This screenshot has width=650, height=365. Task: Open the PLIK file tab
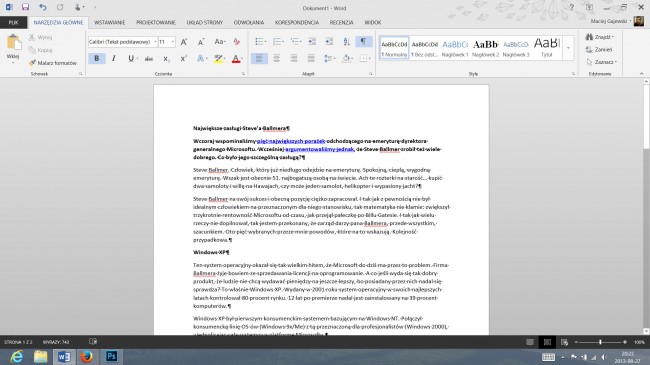[13, 22]
